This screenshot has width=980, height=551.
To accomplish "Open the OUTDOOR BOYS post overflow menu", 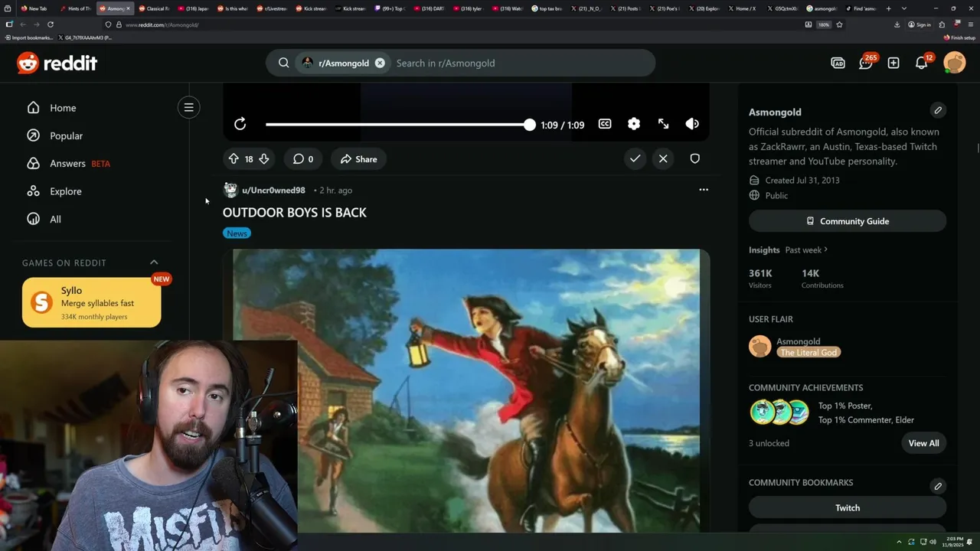I will point(704,190).
